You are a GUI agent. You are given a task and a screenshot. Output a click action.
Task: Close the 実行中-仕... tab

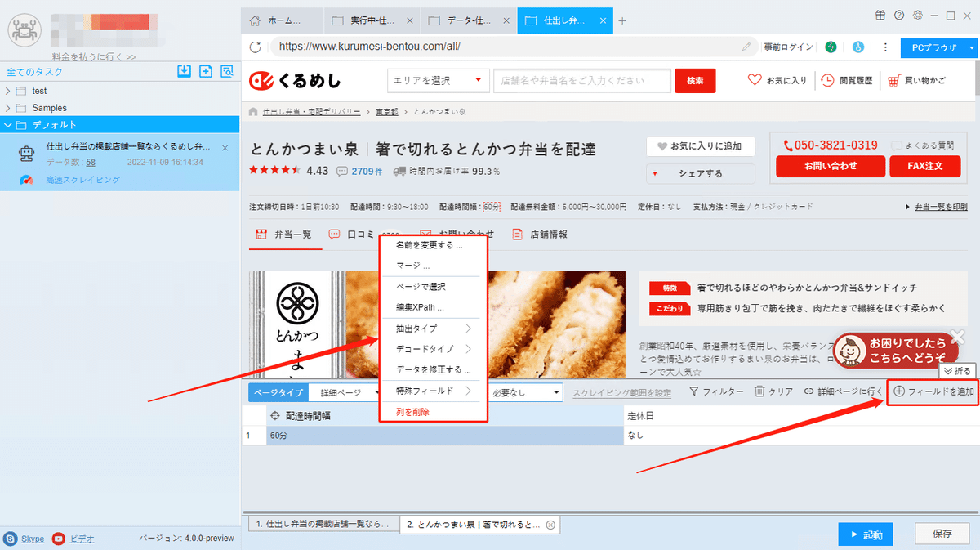coord(409,20)
